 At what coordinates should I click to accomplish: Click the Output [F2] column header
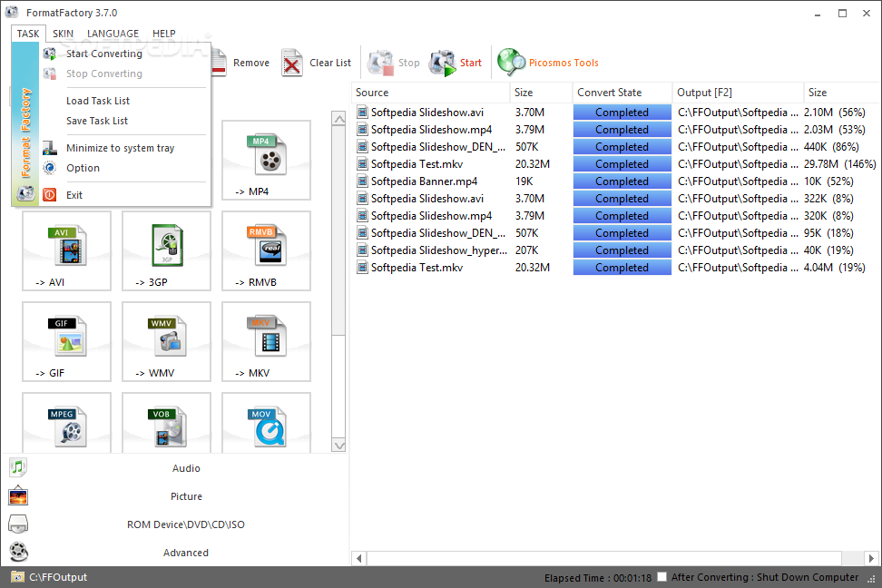[x=738, y=93]
